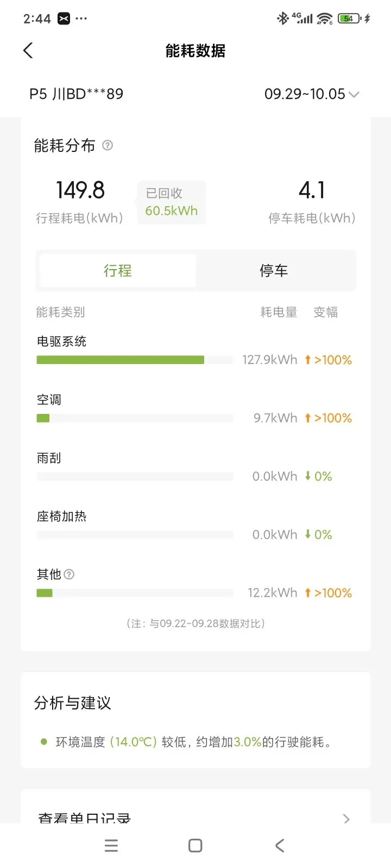Switch to the 行程 tab
This screenshot has height=868, width=391.
(x=118, y=271)
